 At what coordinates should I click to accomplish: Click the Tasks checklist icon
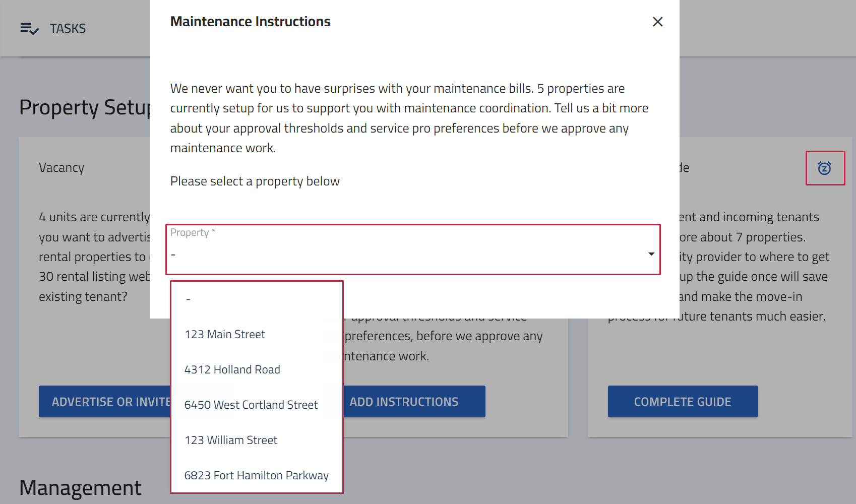click(x=29, y=28)
